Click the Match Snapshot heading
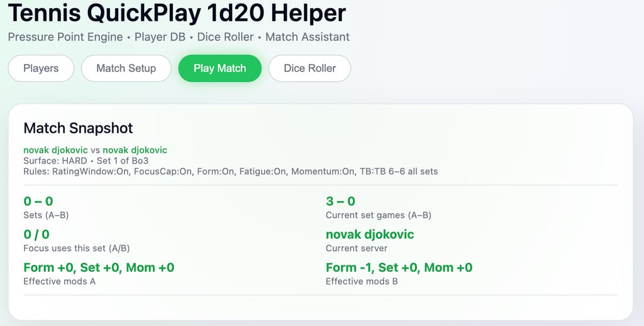Screen dimensions: 644x326 pos(78,128)
